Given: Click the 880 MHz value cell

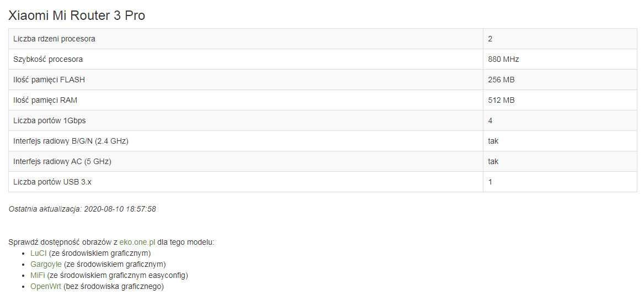Looking at the screenshot, I should 560,59.
